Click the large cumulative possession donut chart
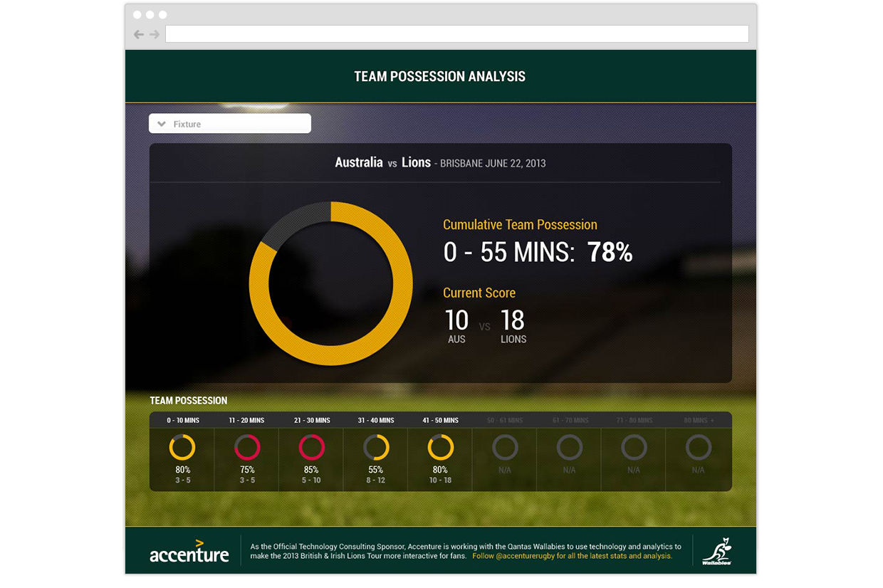 [331, 283]
